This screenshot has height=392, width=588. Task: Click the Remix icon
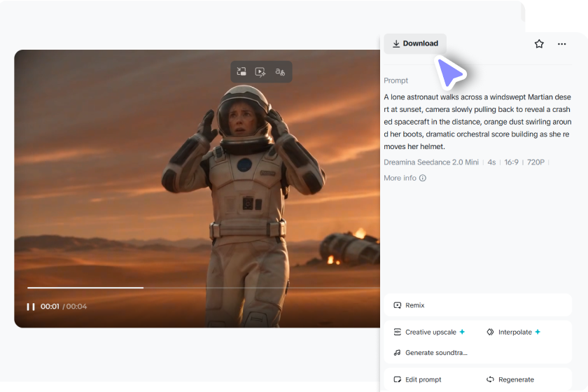(397, 305)
